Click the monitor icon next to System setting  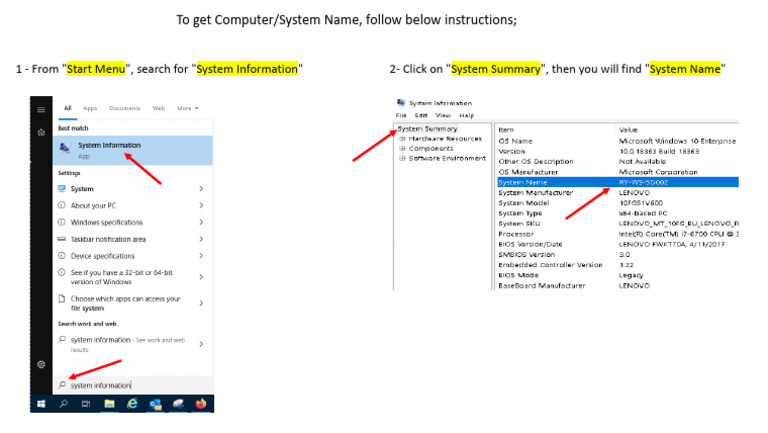tap(62, 189)
